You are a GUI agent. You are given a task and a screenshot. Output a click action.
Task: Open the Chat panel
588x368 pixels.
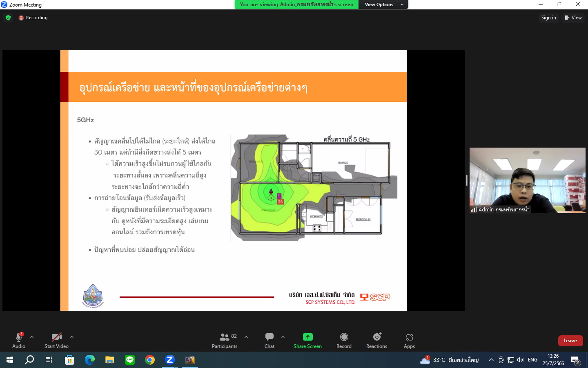coord(269,340)
